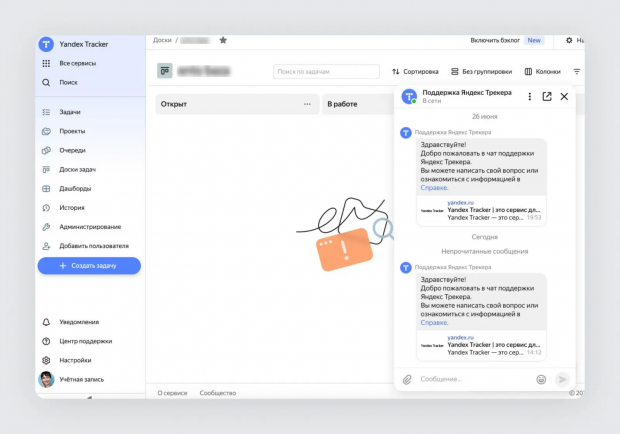Click the Доски breadcrumb link
The height and width of the screenshot is (434, 620).
(x=162, y=40)
